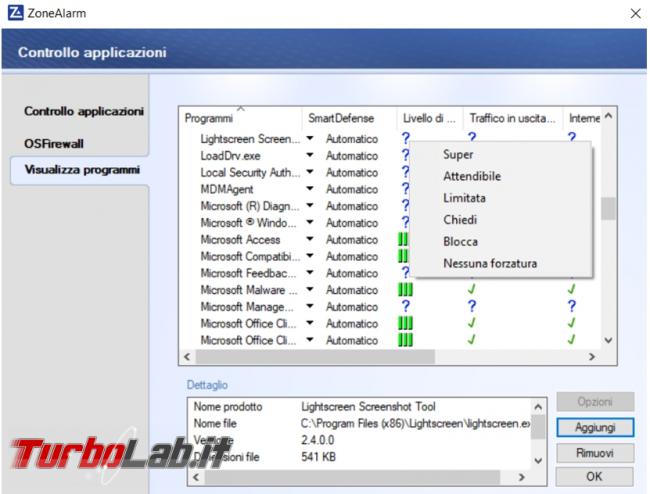The width and height of the screenshot is (650, 494).
Task: Open SmartDefense dropdown for Microsoft Access row
Action: click(310, 239)
